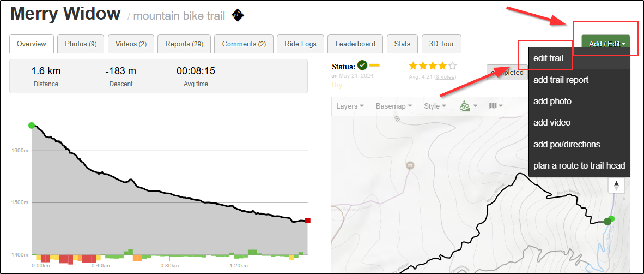The image size is (644, 274).
Task: Open the mountain biker activity icon dropdown
Action: click(468, 106)
